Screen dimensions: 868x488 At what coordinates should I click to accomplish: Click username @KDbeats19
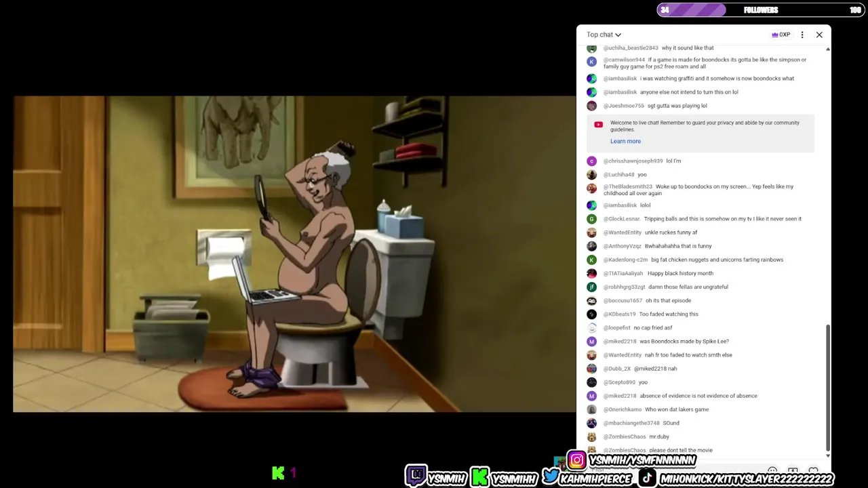[620, 314]
